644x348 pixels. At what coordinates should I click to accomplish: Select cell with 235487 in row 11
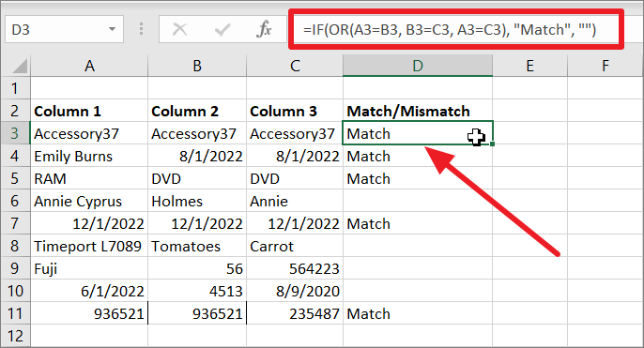coord(295,313)
